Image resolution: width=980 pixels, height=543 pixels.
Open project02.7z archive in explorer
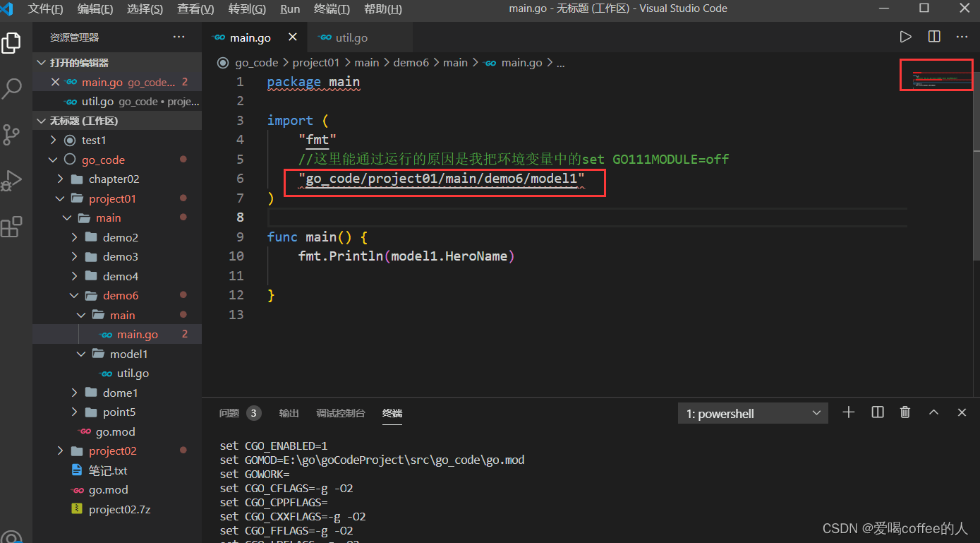[x=117, y=509]
